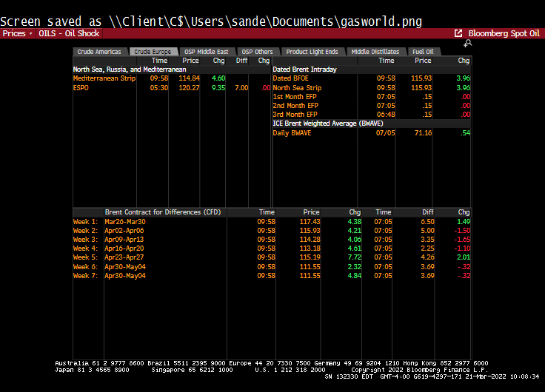Image resolution: width=545 pixels, height=392 pixels.
Task: Click the Mediterranean Strip row label
Action: [104, 78]
